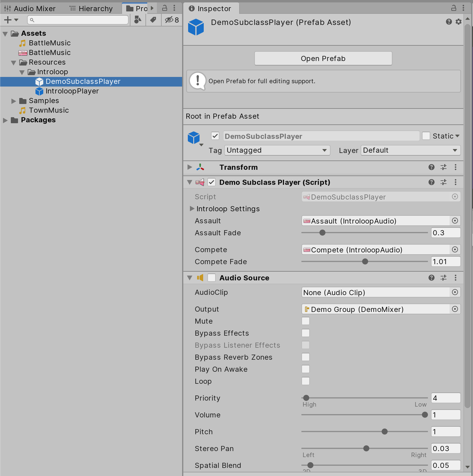Image resolution: width=473 pixels, height=476 pixels.
Task: Switch to the Audio Mixer tab
Action: 30,8
